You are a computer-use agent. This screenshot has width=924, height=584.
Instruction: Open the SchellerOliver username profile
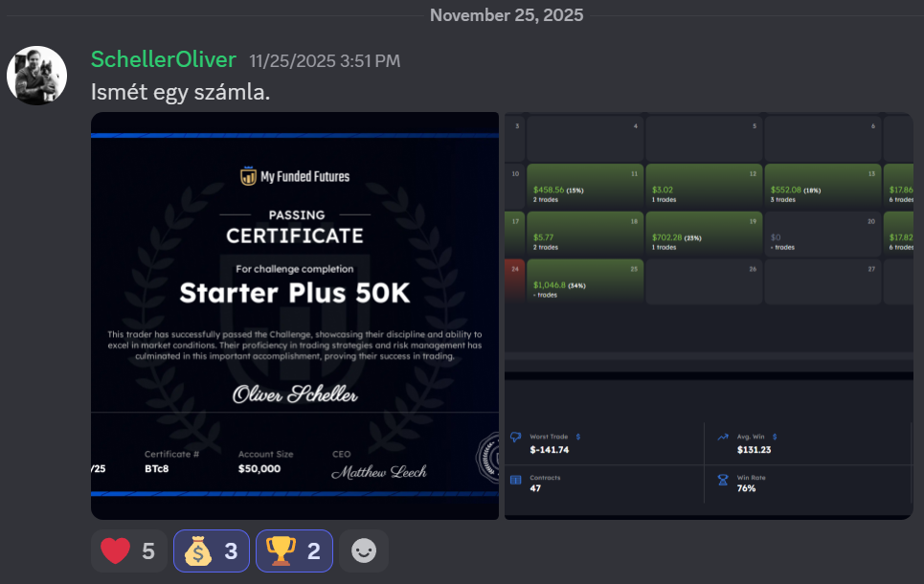(x=163, y=59)
